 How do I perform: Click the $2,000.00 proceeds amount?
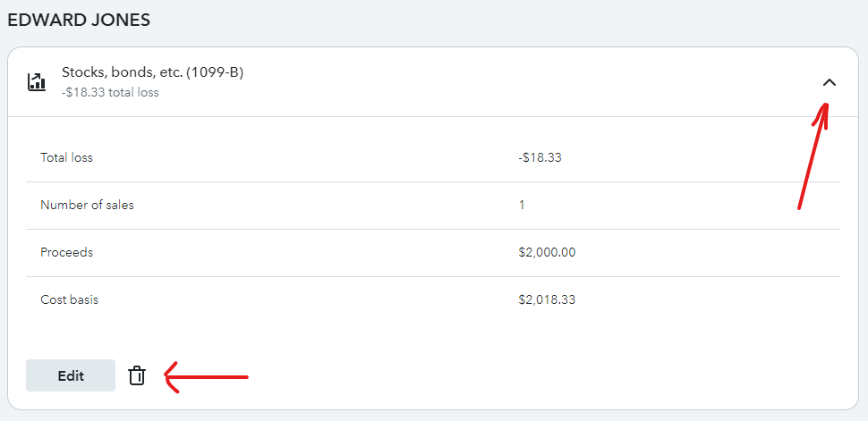(547, 252)
